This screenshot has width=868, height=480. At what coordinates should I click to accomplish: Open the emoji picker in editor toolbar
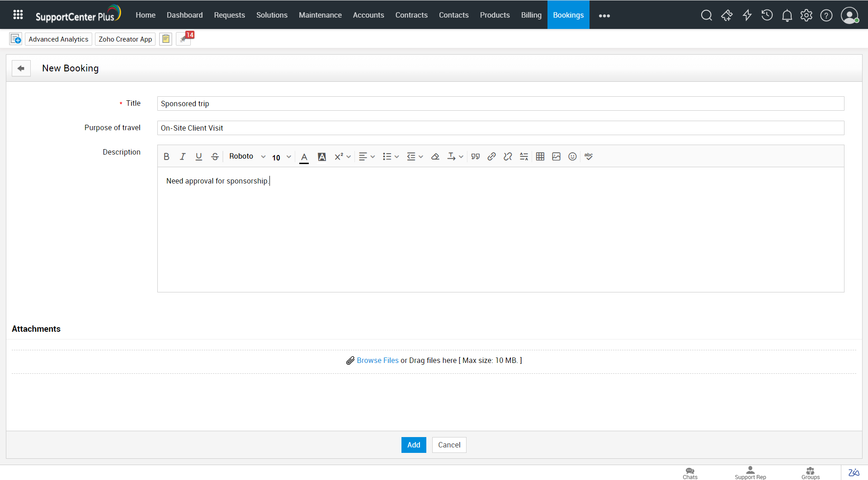(x=572, y=156)
